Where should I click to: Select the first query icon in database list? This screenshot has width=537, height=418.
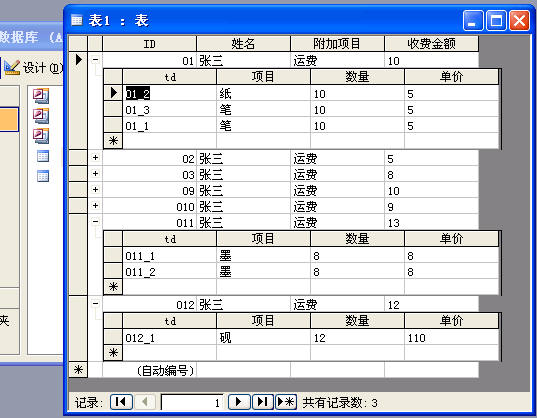(41, 96)
